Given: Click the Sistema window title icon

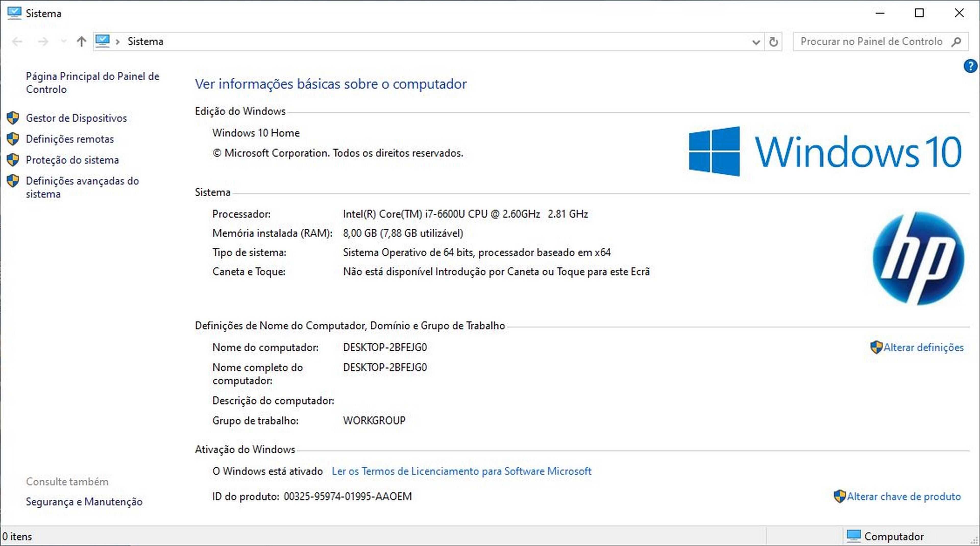Looking at the screenshot, I should (14, 13).
